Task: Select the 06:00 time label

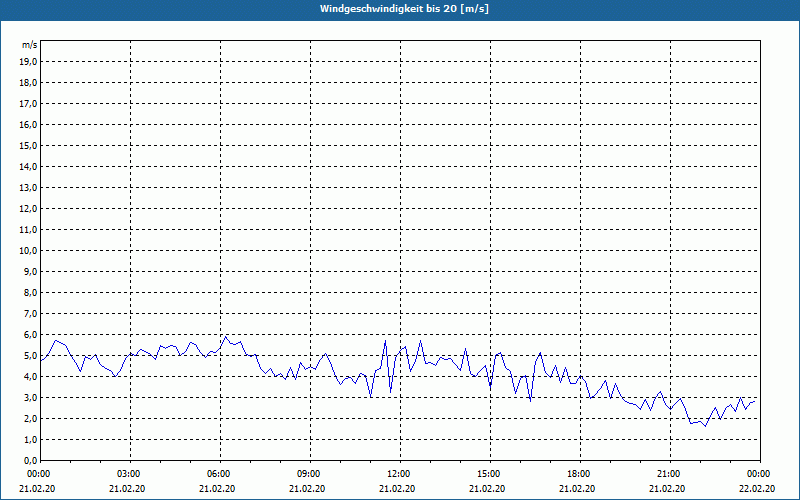Action: (x=220, y=474)
